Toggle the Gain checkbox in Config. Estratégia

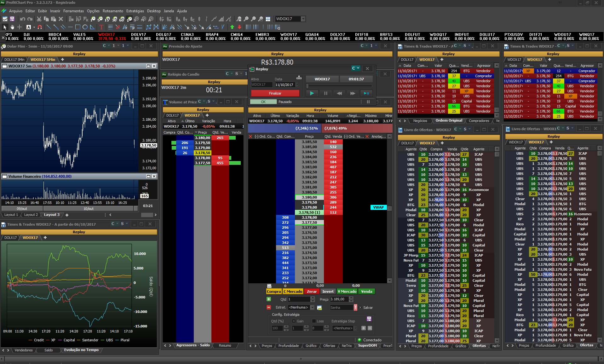294,321
